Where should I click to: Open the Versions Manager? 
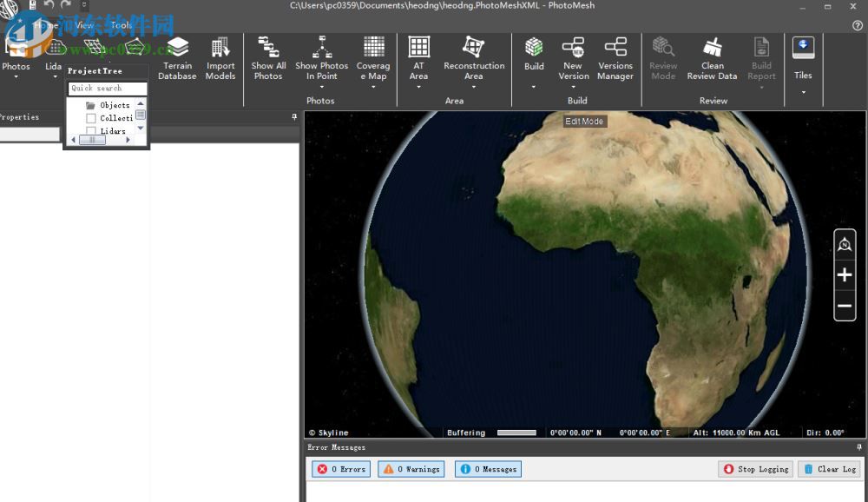pyautogui.click(x=615, y=58)
